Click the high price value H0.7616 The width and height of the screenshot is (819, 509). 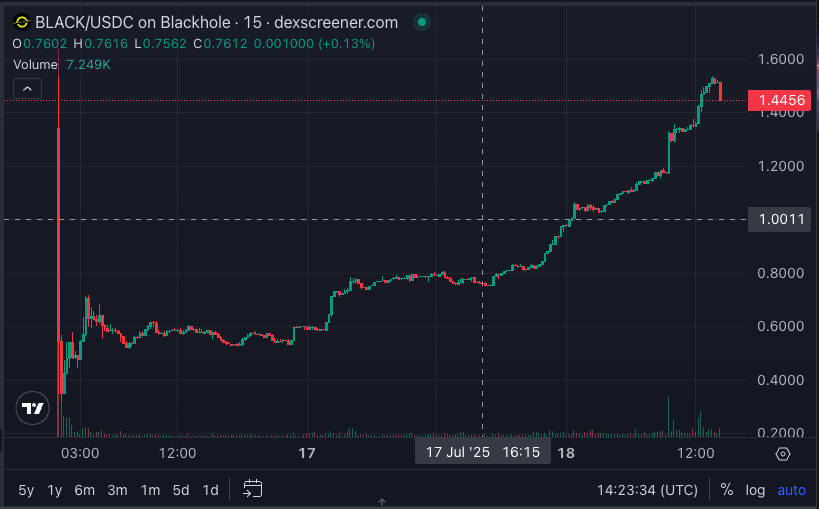101,44
